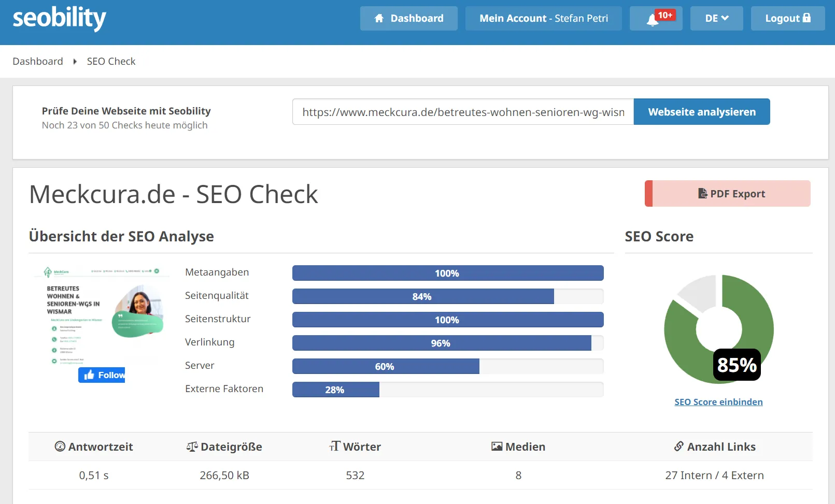Click the Medien image icon
The height and width of the screenshot is (504, 835).
(497, 446)
